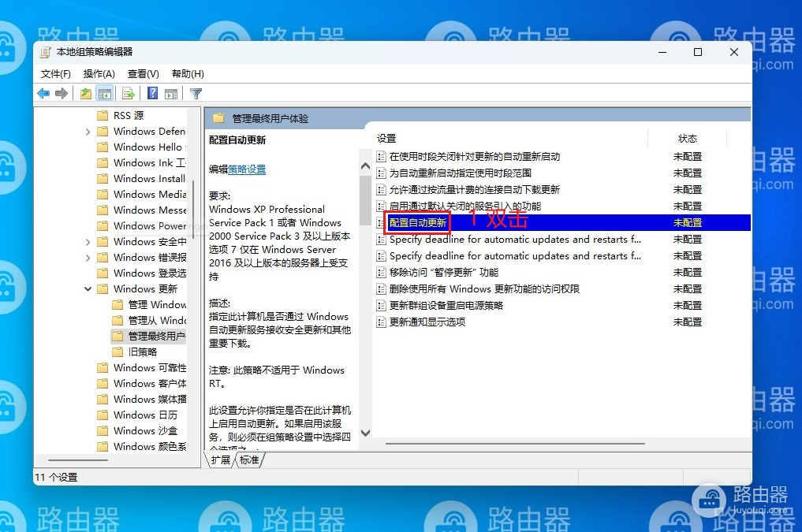Click the 策略设置 link
802x532 pixels.
coord(247,169)
